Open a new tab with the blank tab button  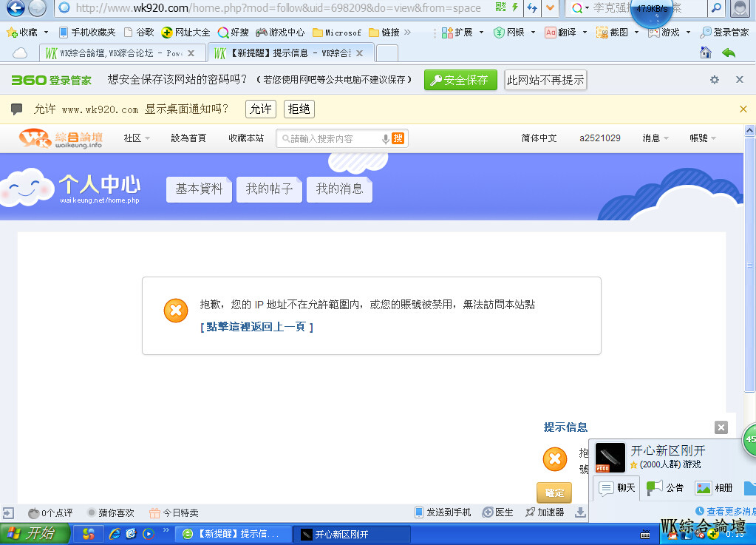[x=386, y=53]
